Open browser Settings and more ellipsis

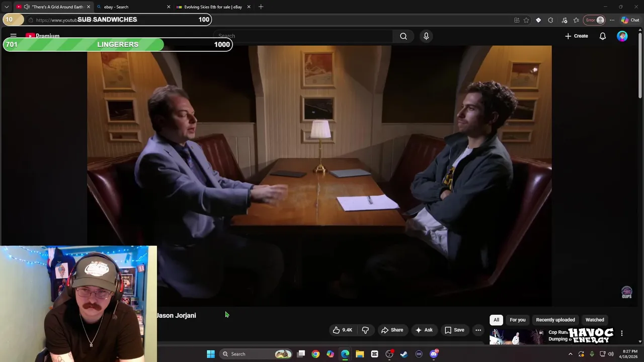[x=612, y=20]
